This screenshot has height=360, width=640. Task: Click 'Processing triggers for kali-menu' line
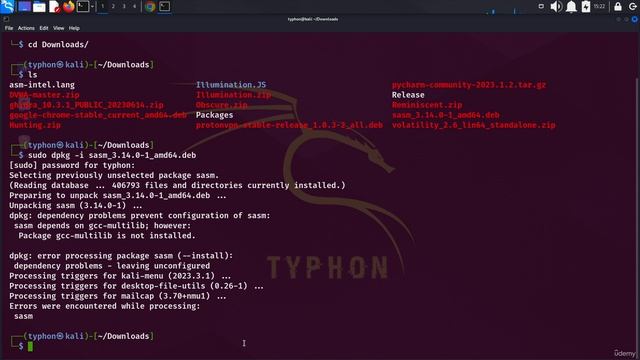120,276
